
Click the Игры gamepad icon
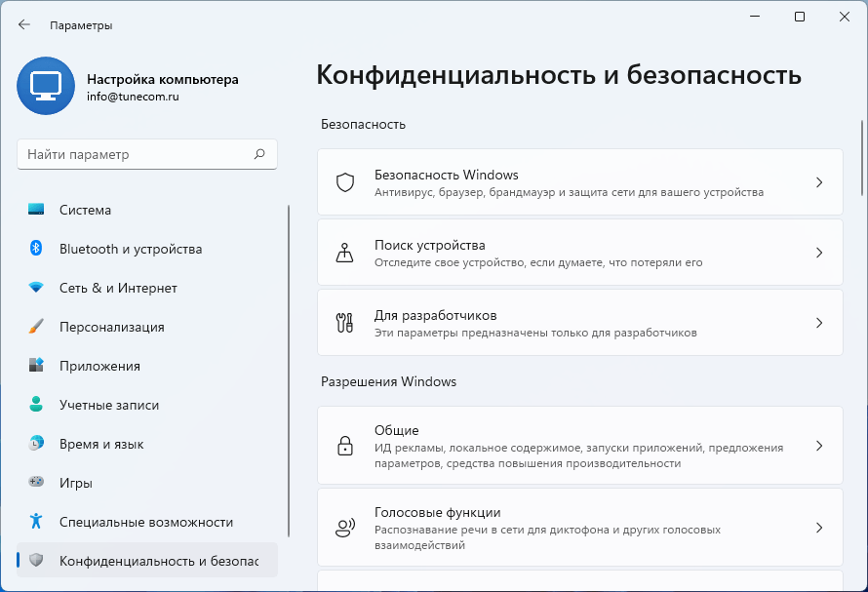[x=36, y=483]
